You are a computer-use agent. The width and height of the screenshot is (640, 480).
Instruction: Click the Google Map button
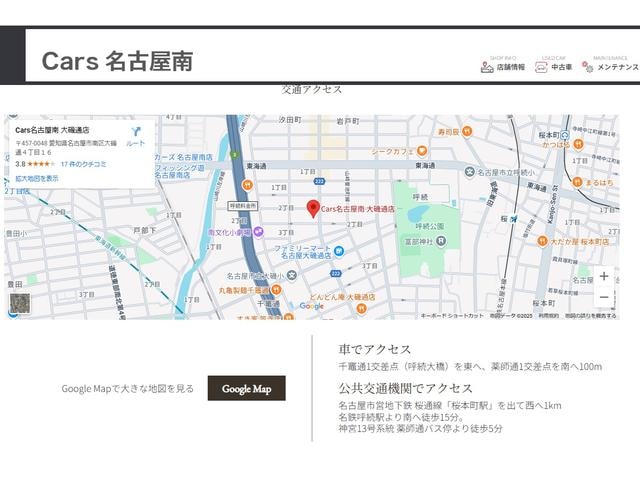click(x=247, y=388)
